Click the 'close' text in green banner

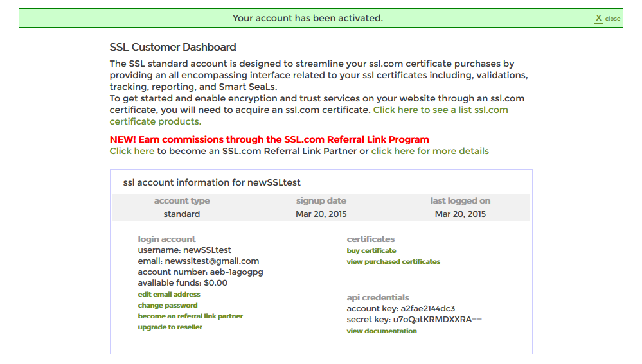pyautogui.click(x=612, y=19)
